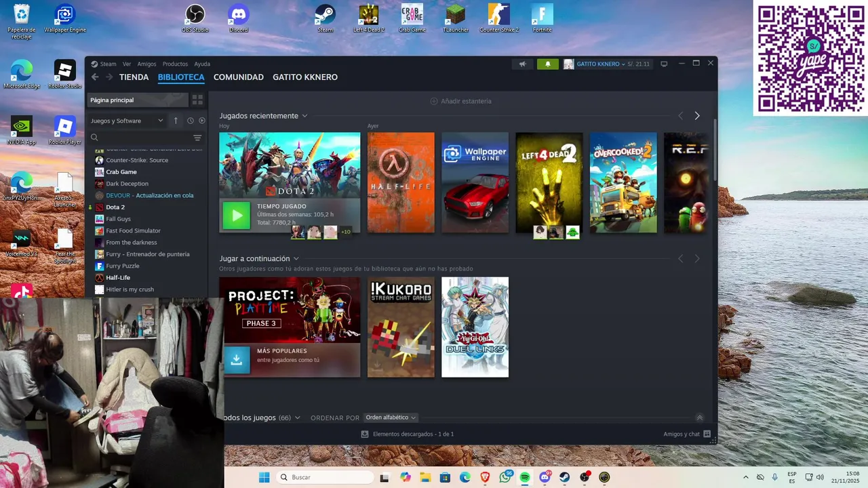Open the Half-Life game cover
The height and width of the screenshot is (488, 868).
click(401, 182)
